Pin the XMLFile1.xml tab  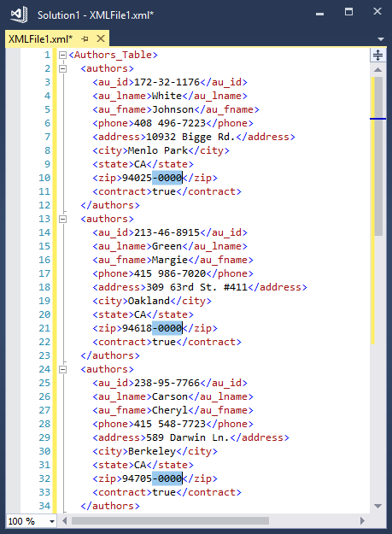pos(85,38)
